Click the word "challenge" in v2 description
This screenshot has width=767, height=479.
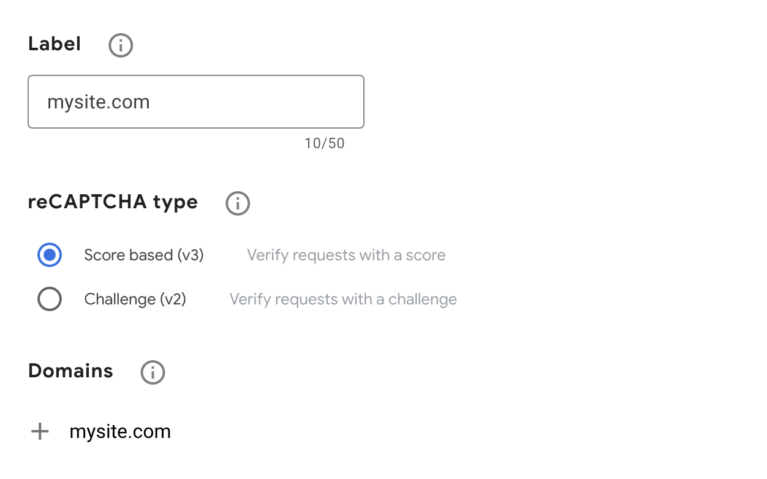(423, 299)
